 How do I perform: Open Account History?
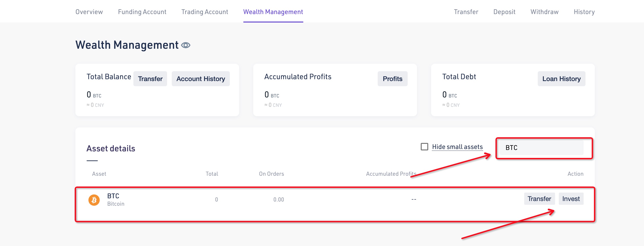(201, 79)
